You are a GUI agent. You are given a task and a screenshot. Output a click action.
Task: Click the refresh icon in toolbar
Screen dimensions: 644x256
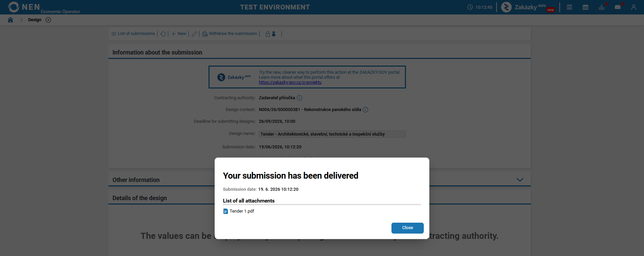163,34
